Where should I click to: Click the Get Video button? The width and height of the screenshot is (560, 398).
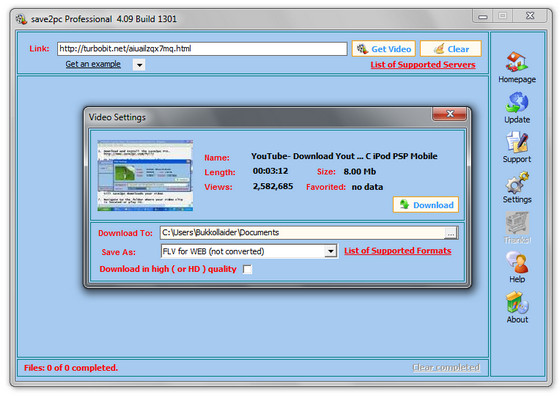tap(384, 49)
